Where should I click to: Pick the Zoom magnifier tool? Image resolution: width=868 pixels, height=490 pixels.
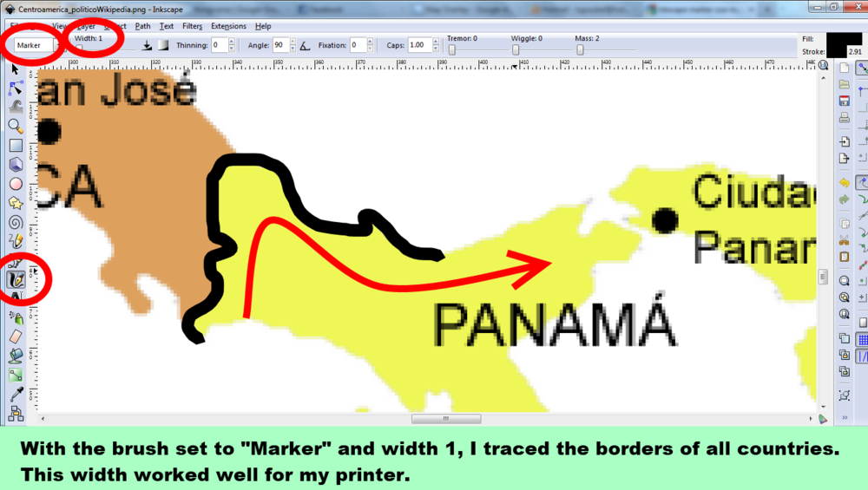tap(16, 126)
